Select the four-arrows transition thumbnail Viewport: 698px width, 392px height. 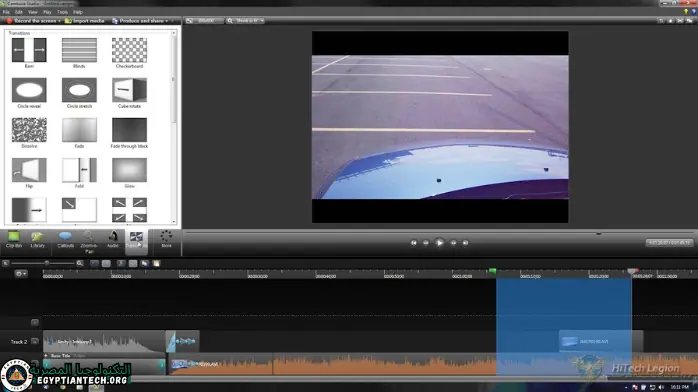click(x=129, y=210)
